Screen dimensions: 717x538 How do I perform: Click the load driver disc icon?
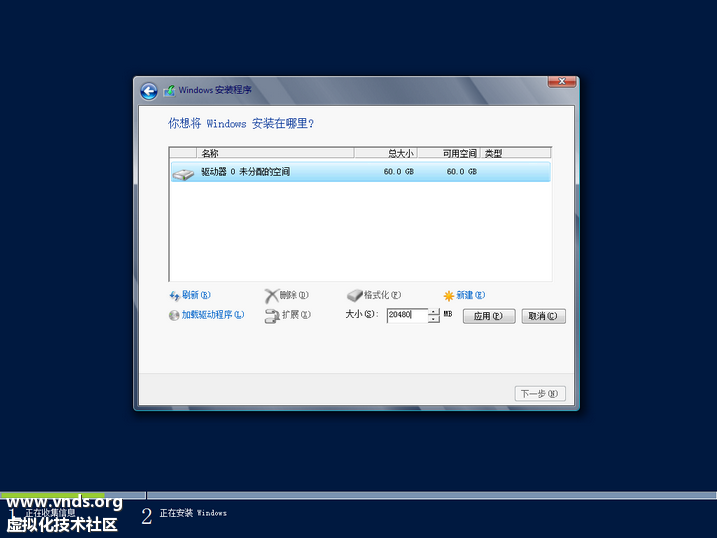point(174,315)
